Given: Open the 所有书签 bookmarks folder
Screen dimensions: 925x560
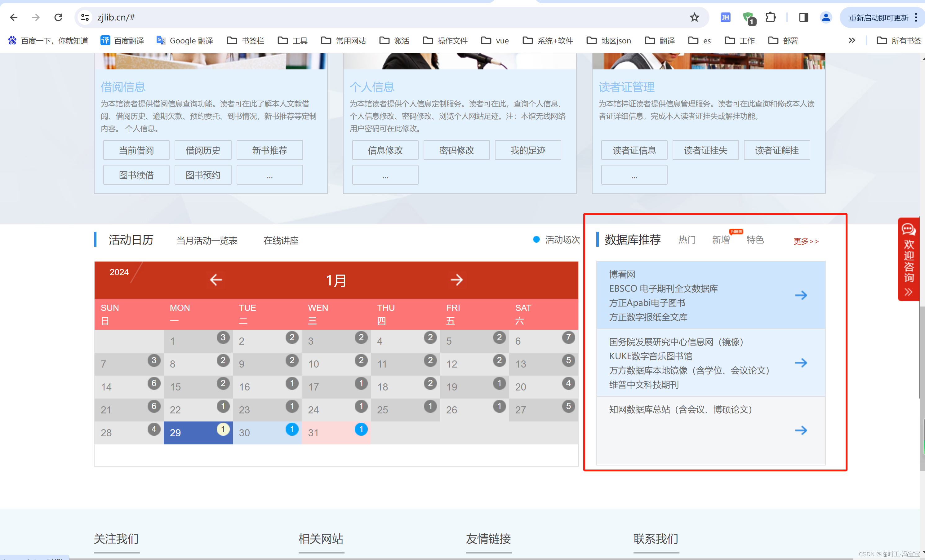Looking at the screenshot, I should tap(899, 41).
